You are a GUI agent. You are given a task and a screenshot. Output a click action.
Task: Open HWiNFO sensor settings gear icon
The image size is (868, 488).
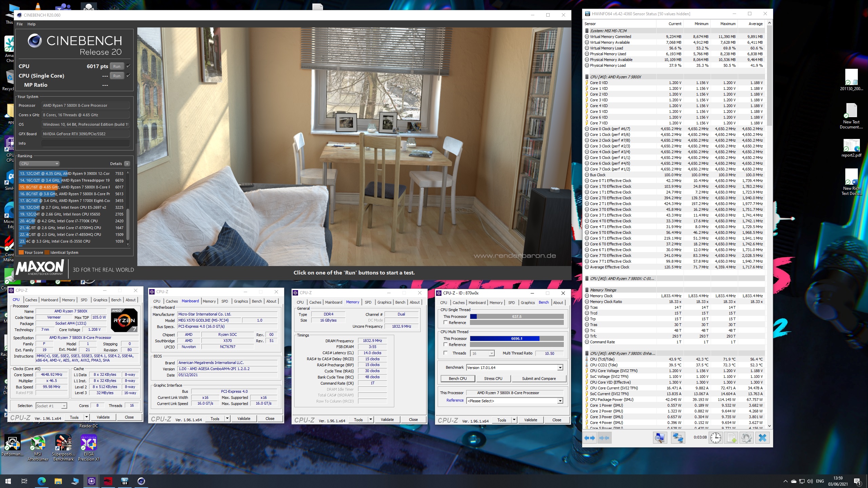[746, 438]
